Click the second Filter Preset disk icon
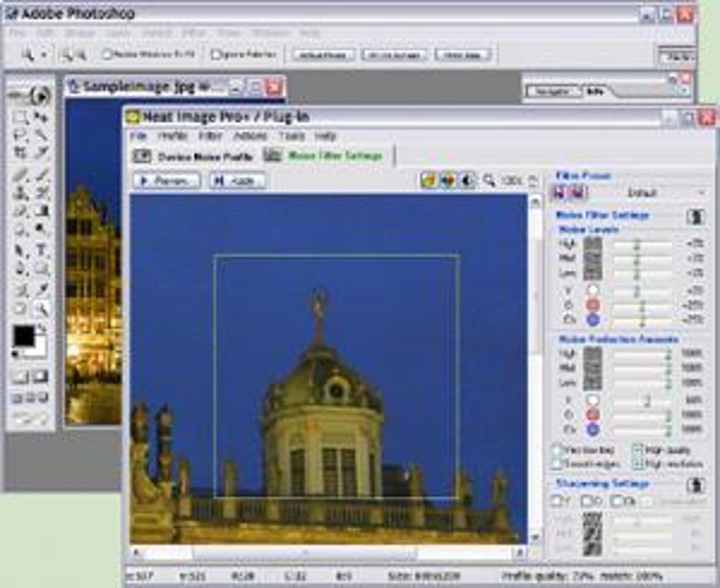Image resolution: width=720 pixels, height=588 pixels. pos(577,192)
